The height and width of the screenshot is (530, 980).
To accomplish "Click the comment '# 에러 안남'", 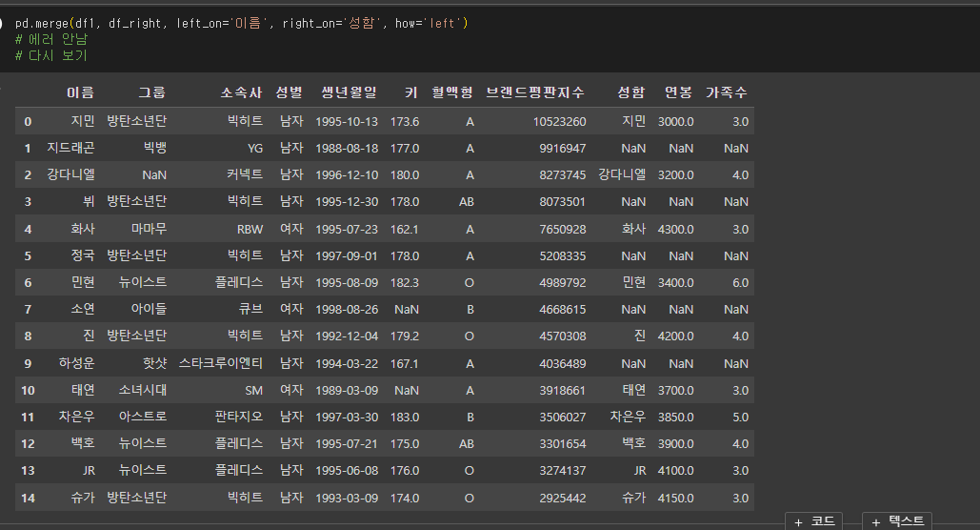I will click(51, 39).
